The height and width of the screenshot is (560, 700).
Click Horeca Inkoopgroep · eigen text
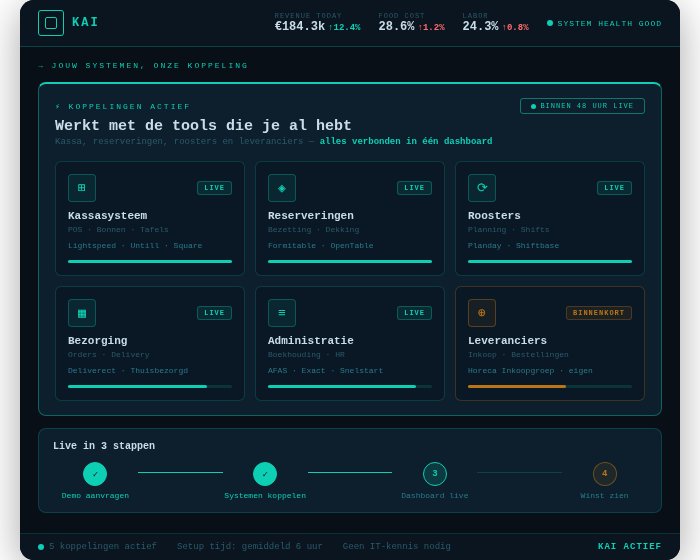(x=530, y=371)
